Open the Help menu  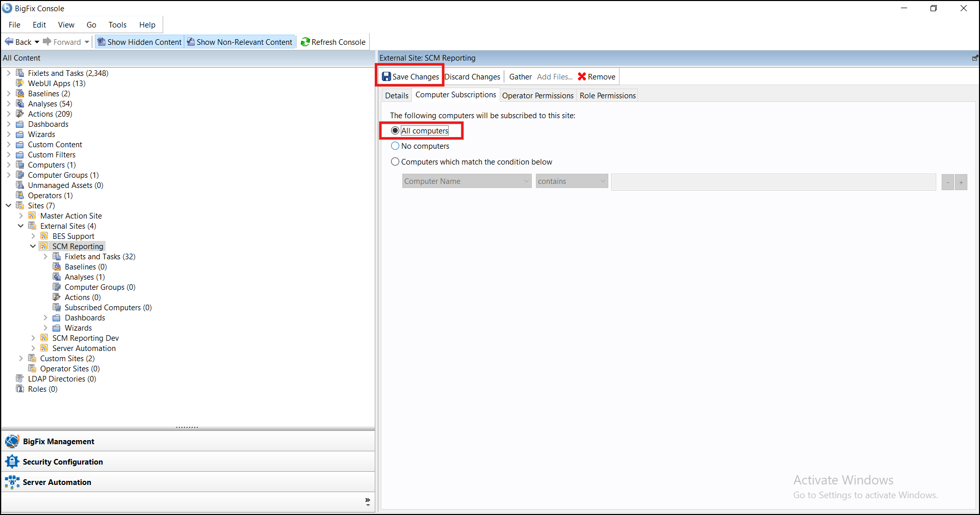point(147,24)
